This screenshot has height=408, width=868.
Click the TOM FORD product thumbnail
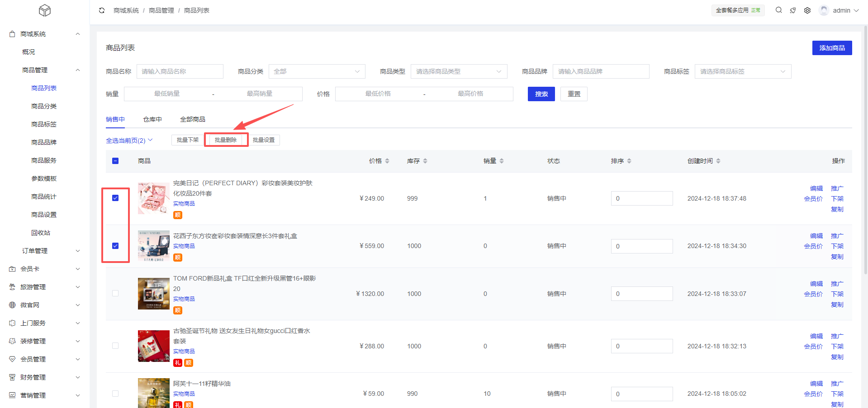point(153,294)
